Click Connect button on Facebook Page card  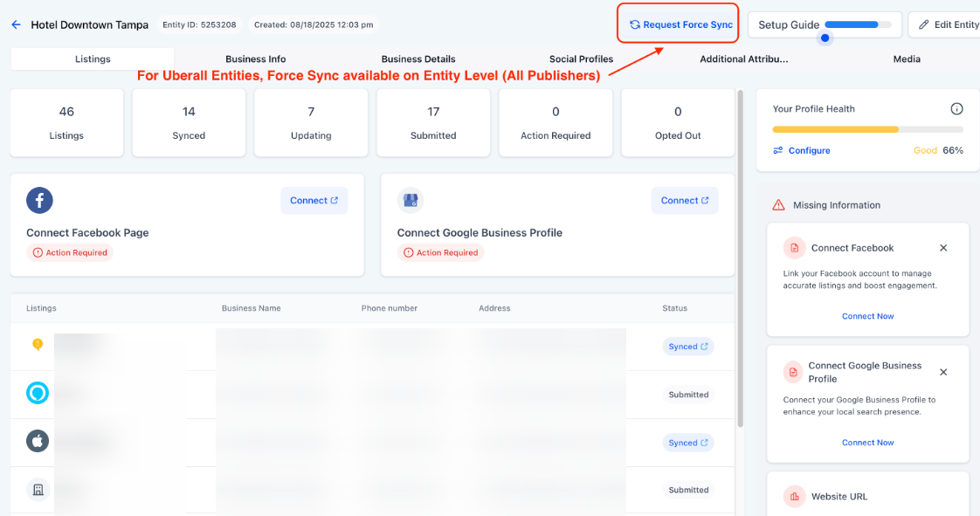314,201
